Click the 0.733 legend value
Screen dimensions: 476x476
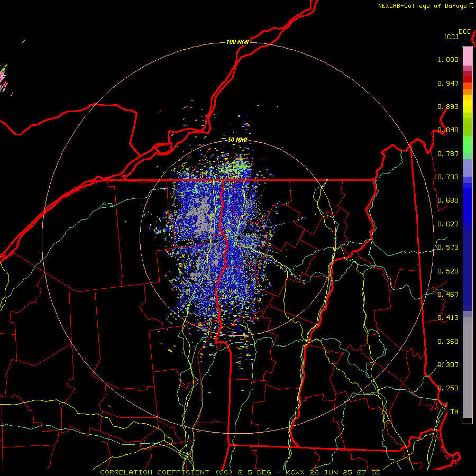point(448,177)
